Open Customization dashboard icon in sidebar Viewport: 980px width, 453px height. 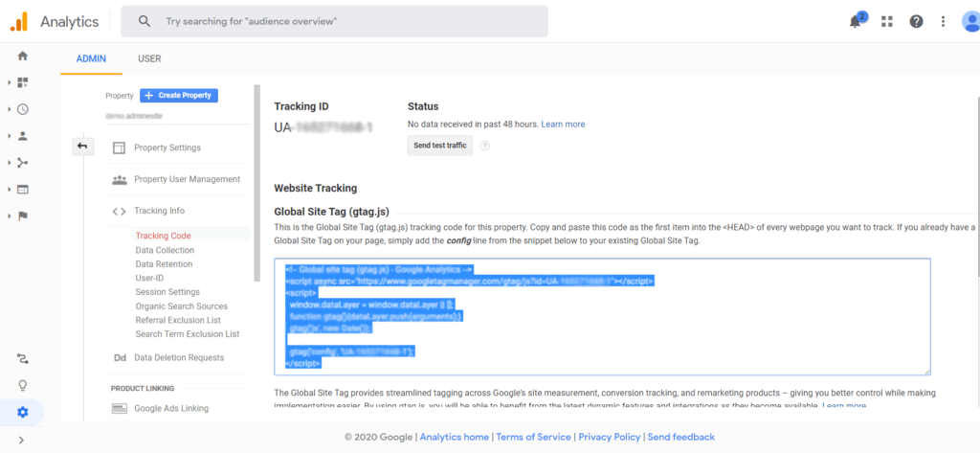pos(23,82)
